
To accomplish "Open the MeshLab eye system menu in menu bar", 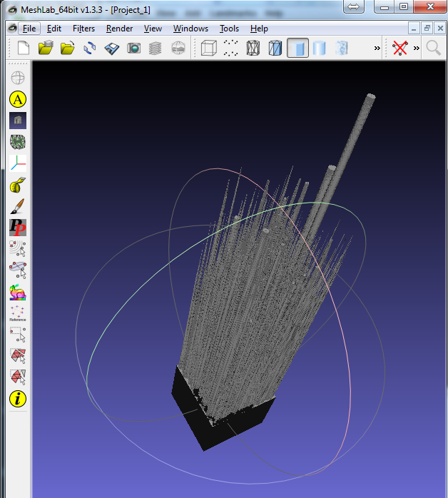I will coord(11,29).
